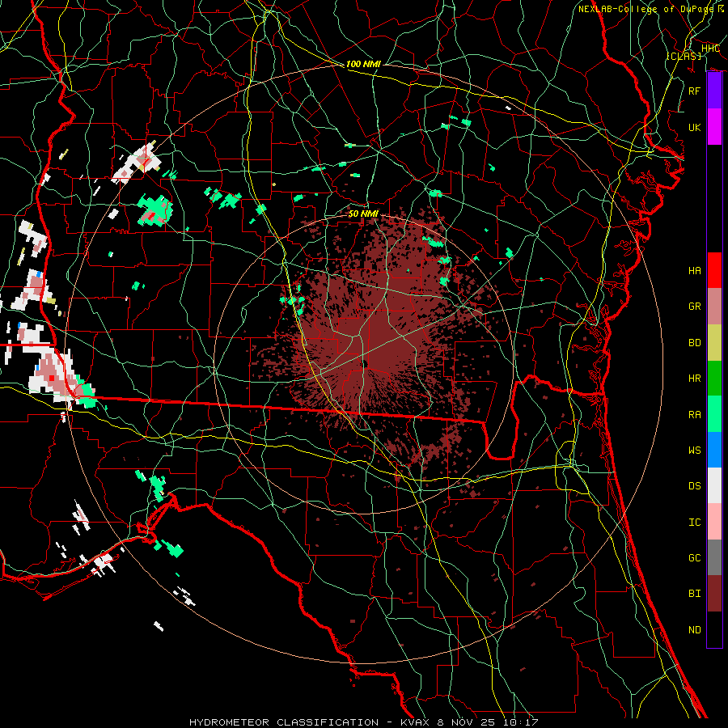728x728 pixels.
Task: Select the GC gray legend swatch
Action: pos(714,557)
